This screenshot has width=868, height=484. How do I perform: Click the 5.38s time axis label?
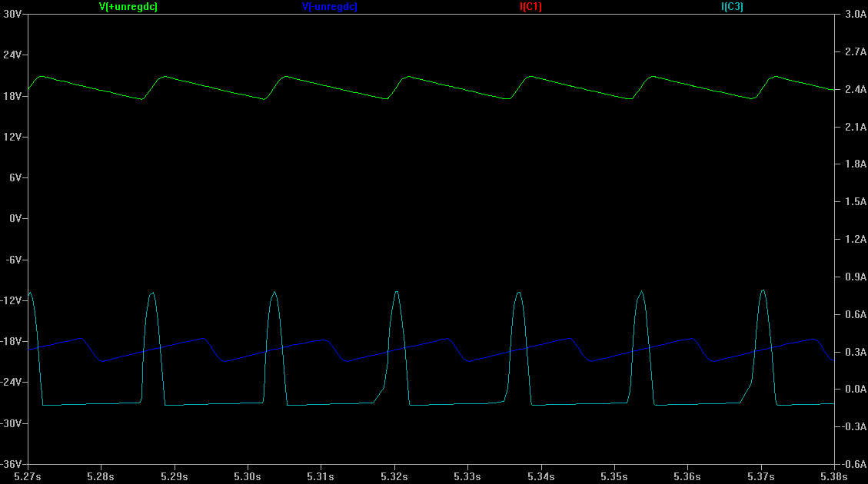click(x=833, y=476)
